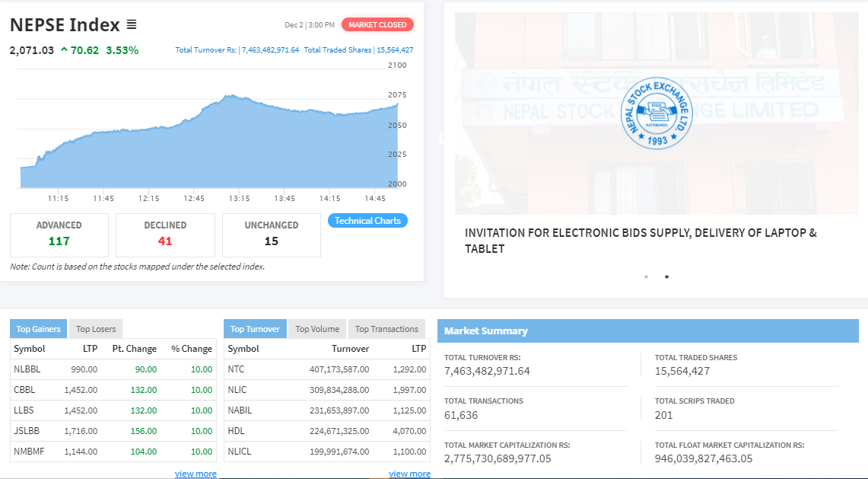The height and width of the screenshot is (479, 868).
Task: Click the Pt. Change column header
Action: (135, 349)
